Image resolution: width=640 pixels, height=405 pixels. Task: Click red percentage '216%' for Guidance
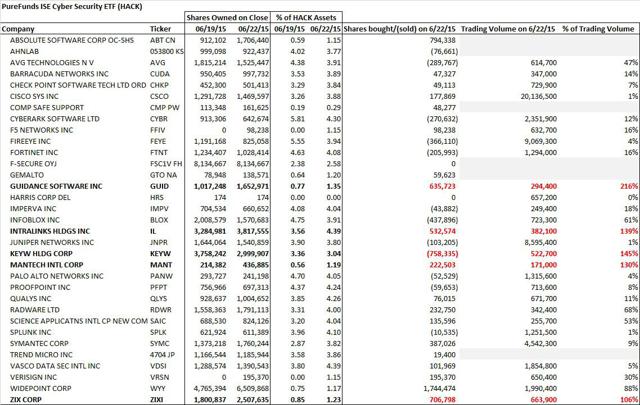[630, 186]
